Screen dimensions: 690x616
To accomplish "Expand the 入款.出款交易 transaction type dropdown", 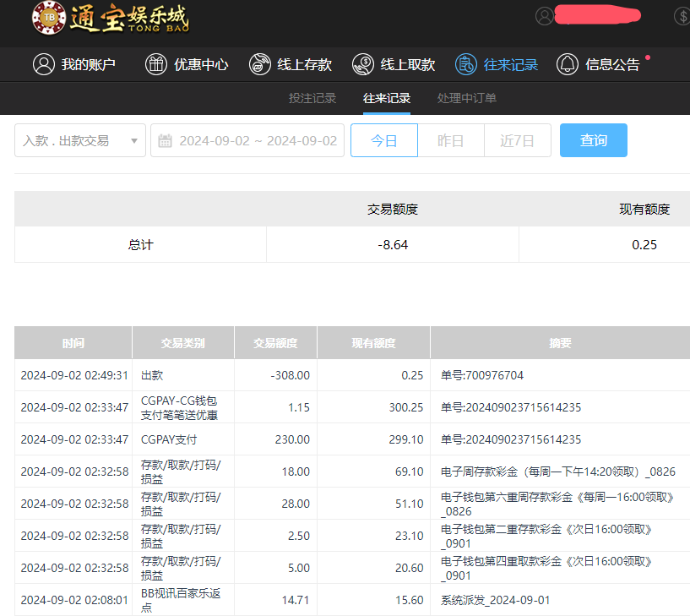I will tap(79, 140).
